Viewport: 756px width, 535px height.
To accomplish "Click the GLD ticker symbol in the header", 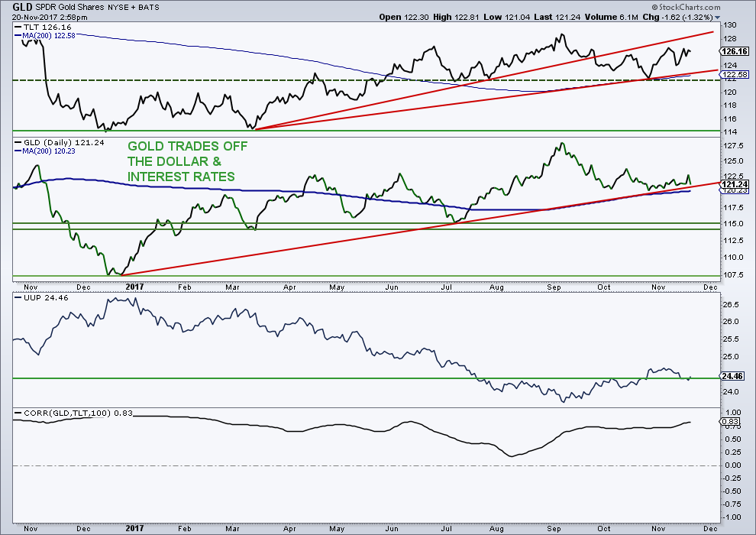I will coord(23,7).
